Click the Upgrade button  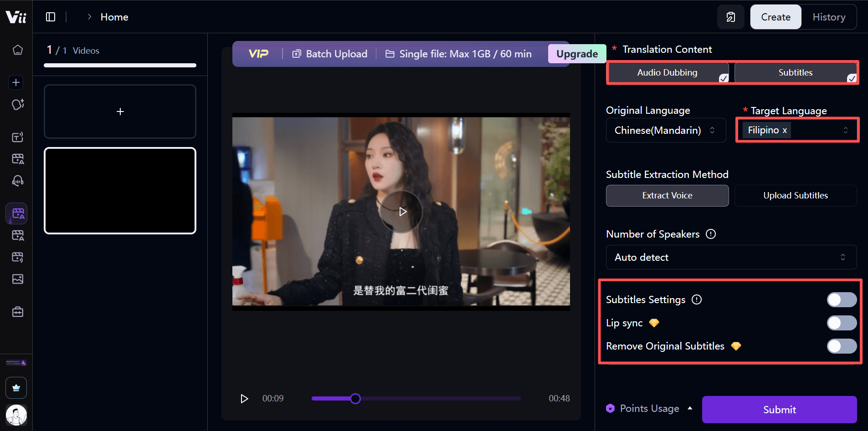click(576, 54)
